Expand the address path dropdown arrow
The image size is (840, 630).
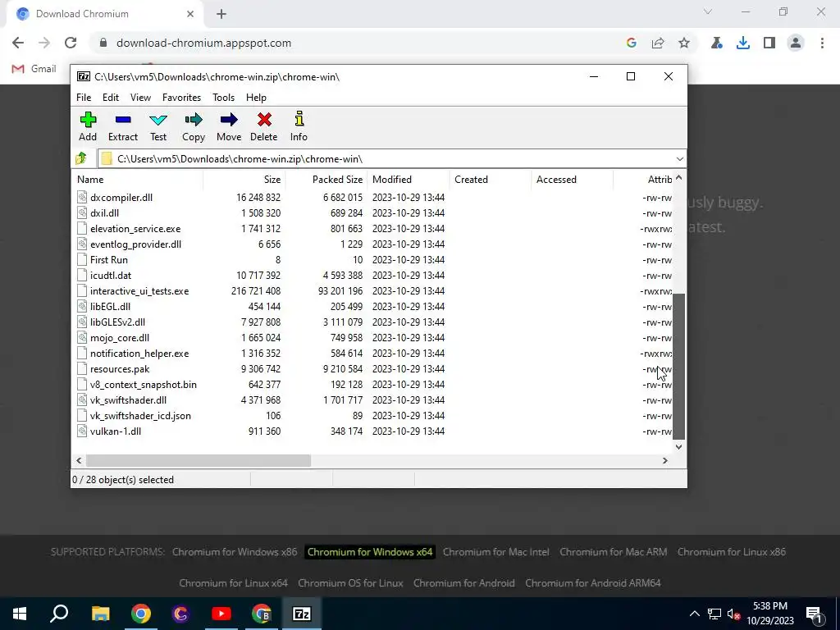tap(679, 159)
